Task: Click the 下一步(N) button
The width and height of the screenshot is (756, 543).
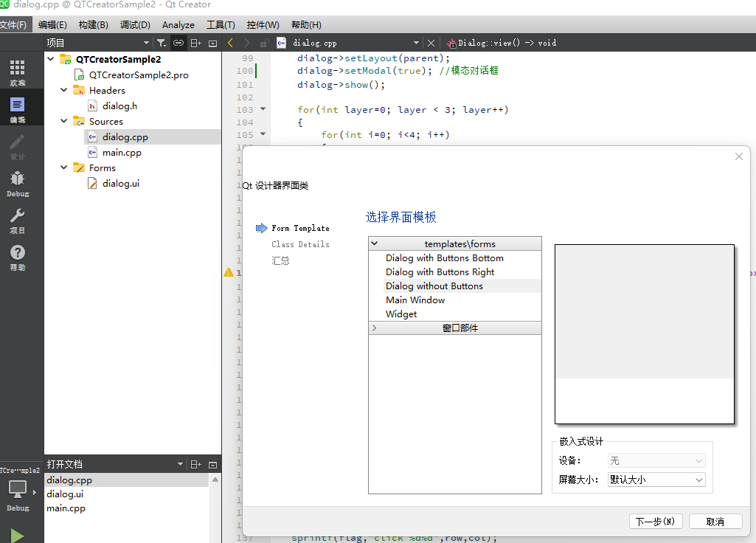Action: click(x=656, y=522)
